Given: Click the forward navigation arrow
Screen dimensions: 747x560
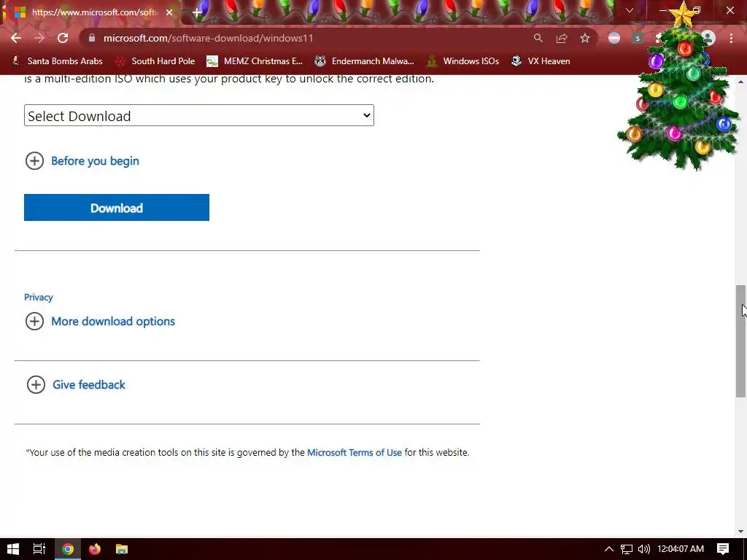Looking at the screenshot, I should point(39,38).
